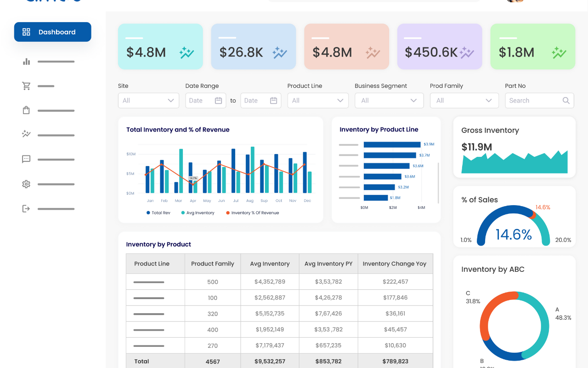This screenshot has width=588, height=368.
Task: Click the 14.6% gauge center value
Action: click(514, 235)
